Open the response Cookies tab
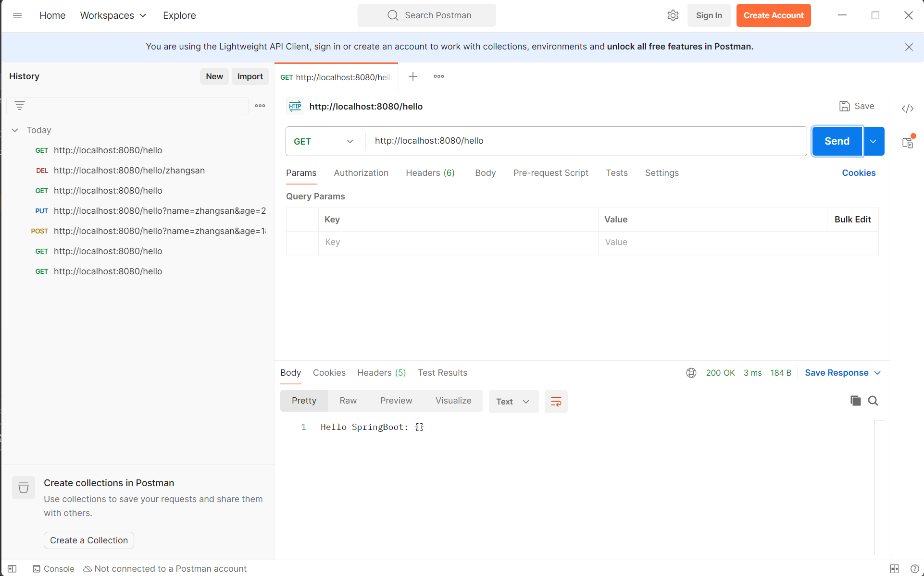The width and height of the screenshot is (924, 576). tap(329, 373)
